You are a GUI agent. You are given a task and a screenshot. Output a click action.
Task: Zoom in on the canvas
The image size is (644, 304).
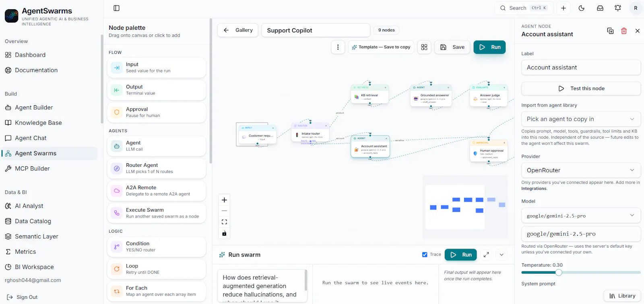pyautogui.click(x=224, y=200)
